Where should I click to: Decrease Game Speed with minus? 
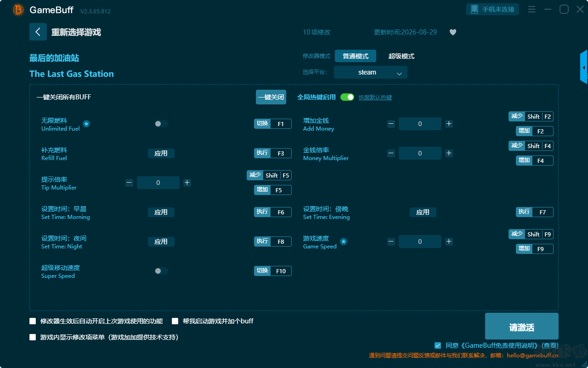(391, 241)
